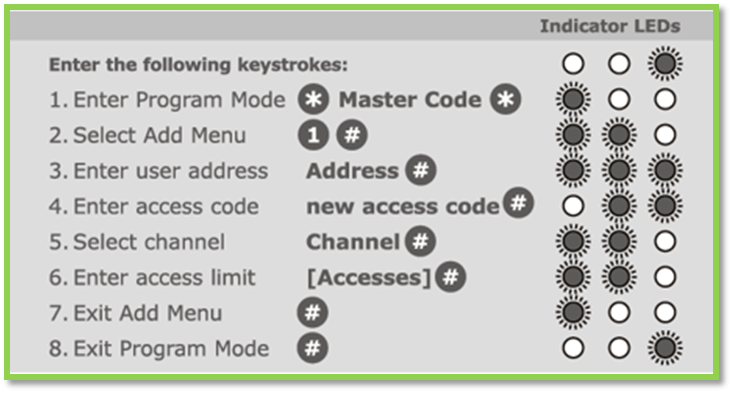Image resolution: width=732 pixels, height=393 pixels.
Task: Click the hash key for Exit Add Menu
Action: pos(312,312)
